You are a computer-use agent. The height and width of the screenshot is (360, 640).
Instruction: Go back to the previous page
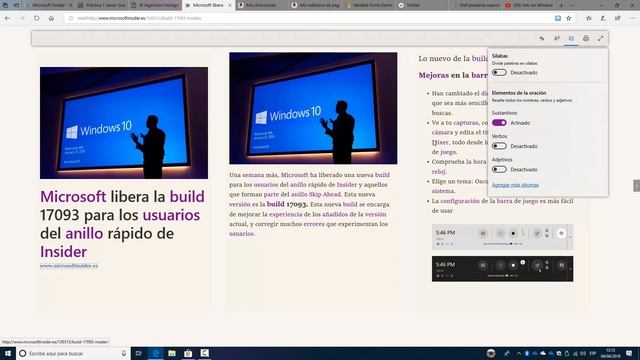pos(7,18)
